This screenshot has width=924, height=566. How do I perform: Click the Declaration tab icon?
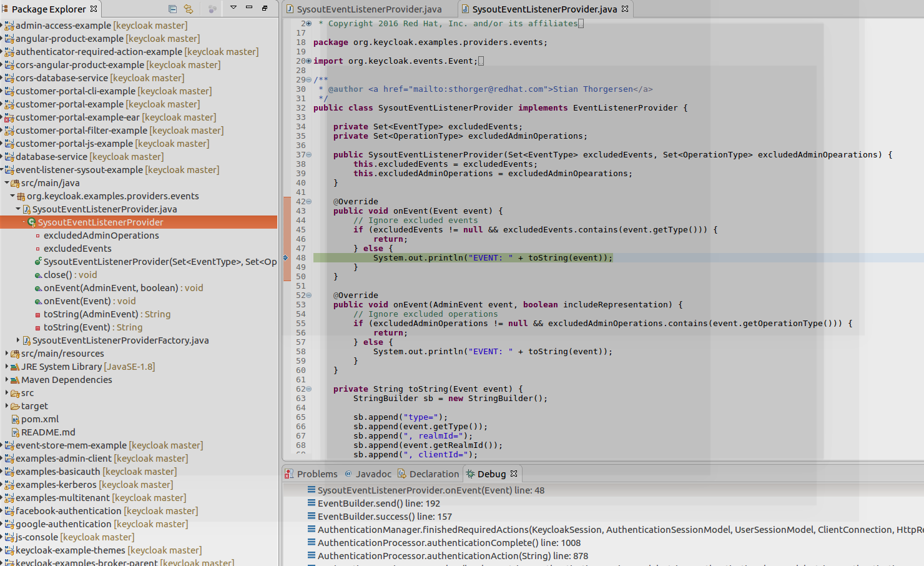tap(402, 474)
